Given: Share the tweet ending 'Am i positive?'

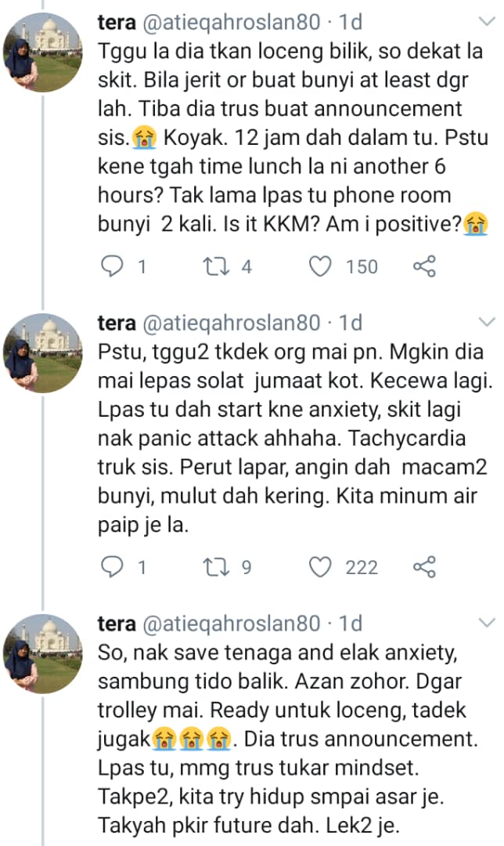Looking at the screenshot, I should click(x=424, y=266).
